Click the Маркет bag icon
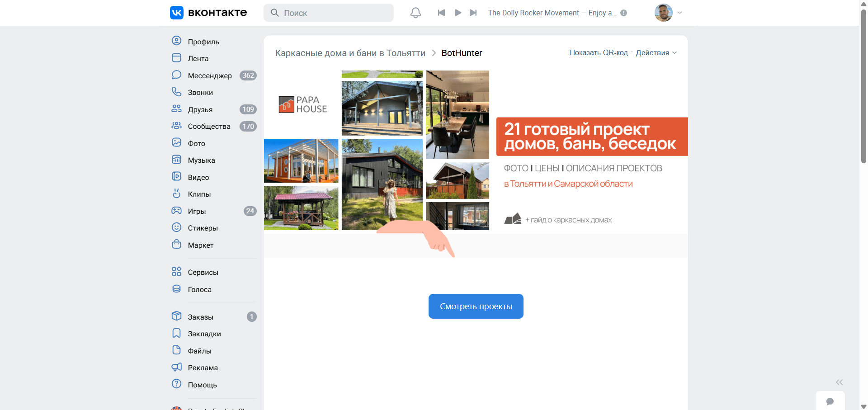Viewport: 868px width, 410px height. tap(176, 245)
